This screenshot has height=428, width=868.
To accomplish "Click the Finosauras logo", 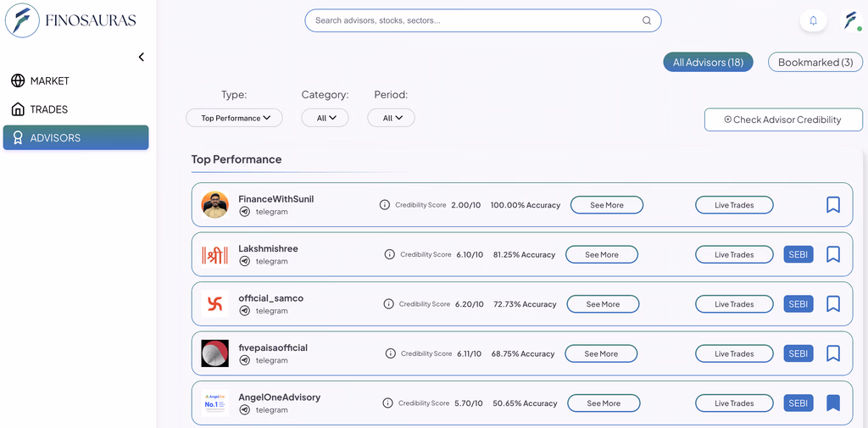I will point(71,20).
